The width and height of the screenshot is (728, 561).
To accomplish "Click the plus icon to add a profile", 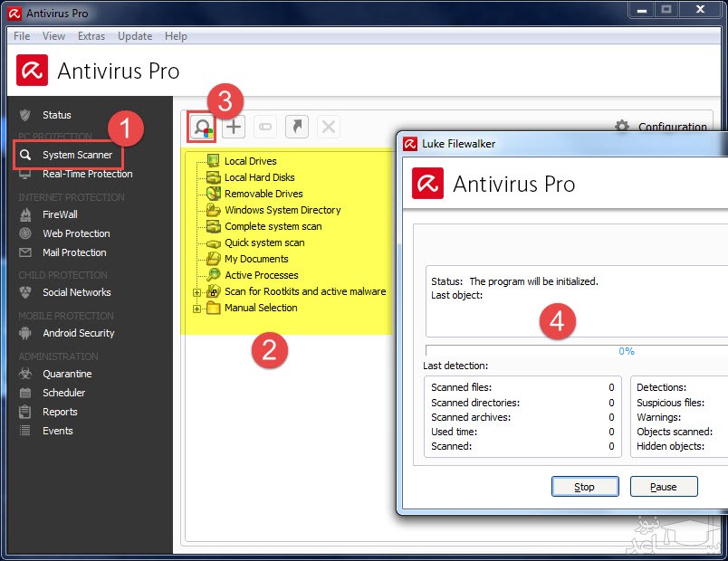I will pos(234,127).
